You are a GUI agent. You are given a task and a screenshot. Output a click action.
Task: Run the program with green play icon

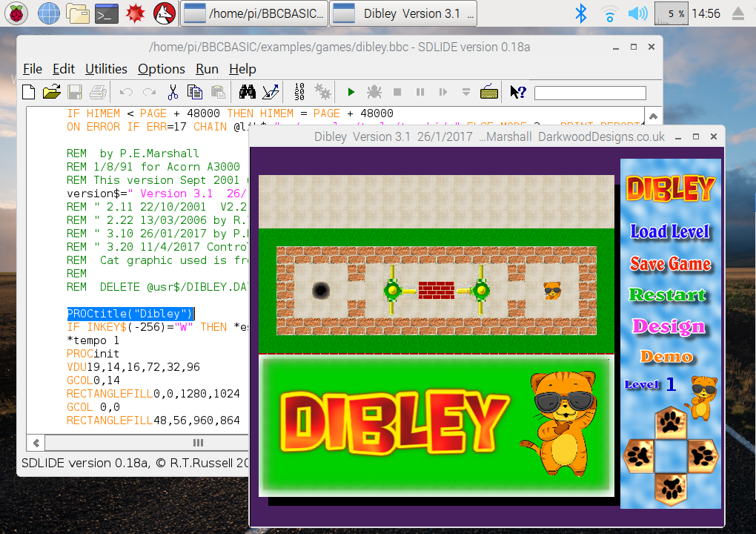[x=351, y=92]
